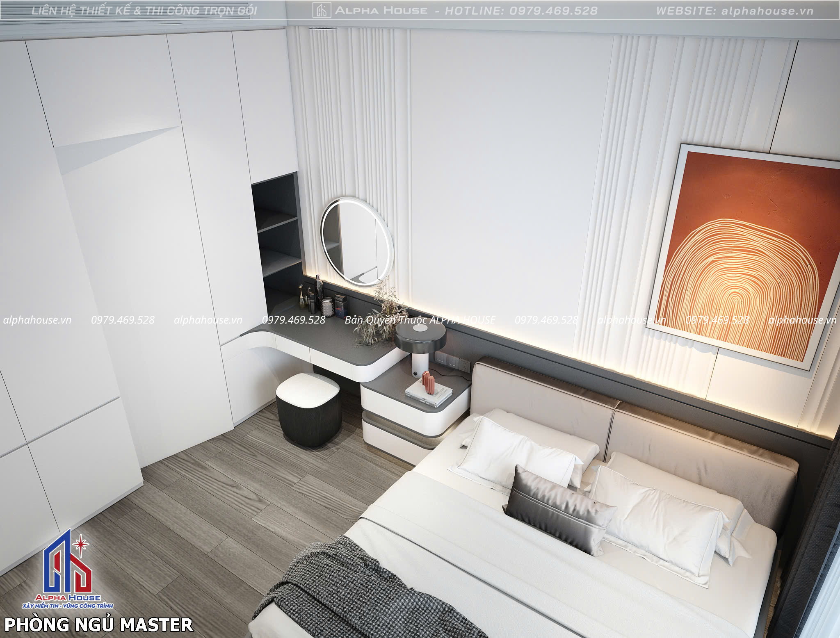Viewport: 840px width, 638px height.
Task: Click the black and white vanity stool
Action: [x=308, y=409]
